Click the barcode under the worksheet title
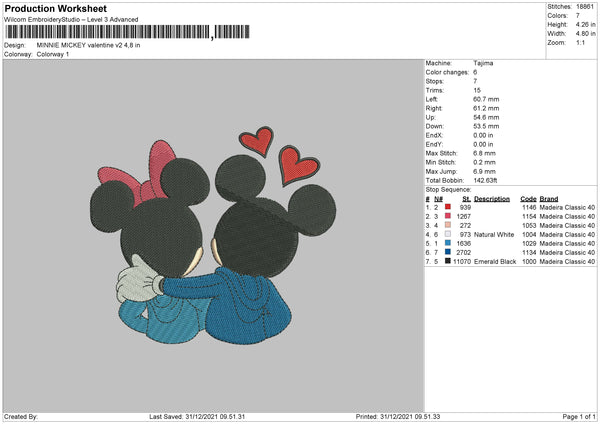Viewport: 600px width, 424px height. point(128,32)
